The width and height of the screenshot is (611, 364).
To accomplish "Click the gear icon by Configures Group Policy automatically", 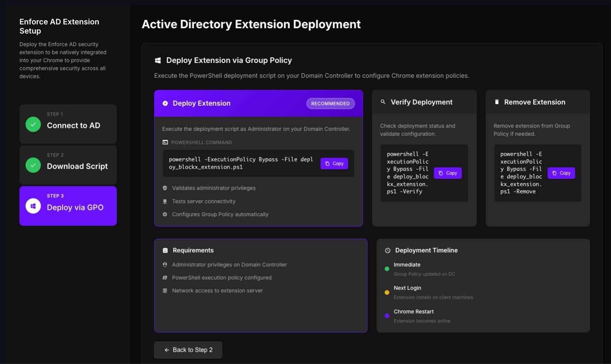I will [165, 214].
